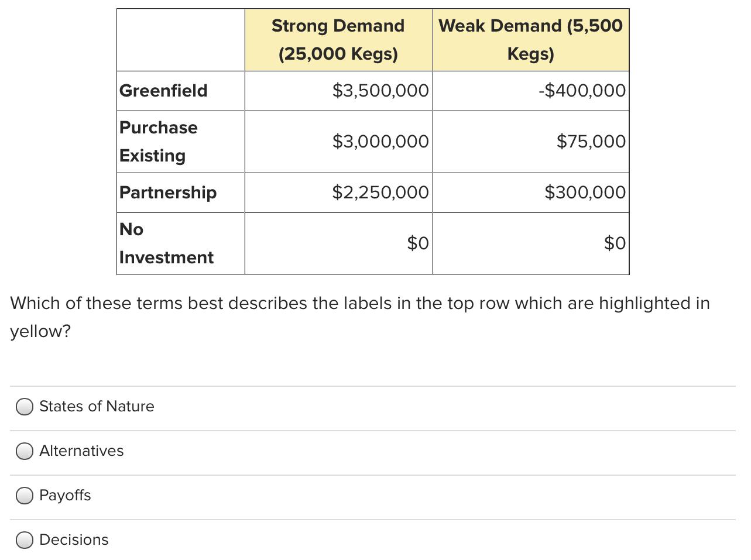
Task: Click the empty top-left table cell
Action: point(180,39)
